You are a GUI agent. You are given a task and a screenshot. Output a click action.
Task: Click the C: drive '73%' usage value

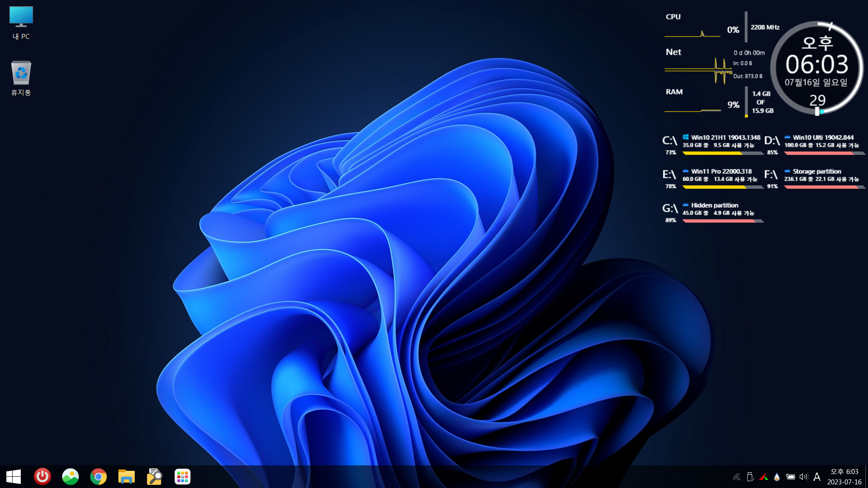click(670, 152)
